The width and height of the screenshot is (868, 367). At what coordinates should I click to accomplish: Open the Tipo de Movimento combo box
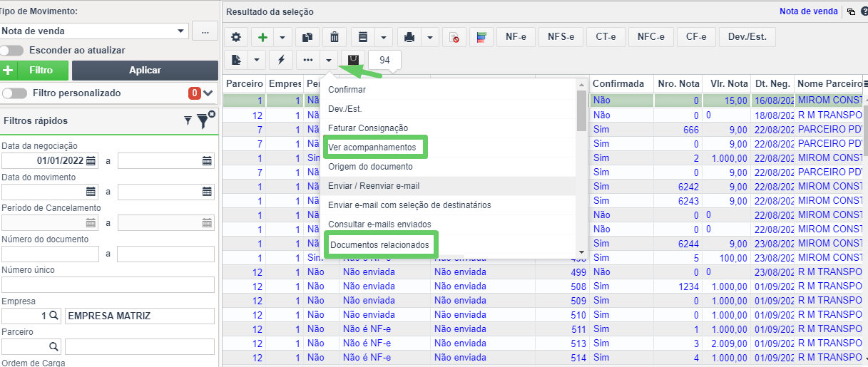[x=94, y=31]
